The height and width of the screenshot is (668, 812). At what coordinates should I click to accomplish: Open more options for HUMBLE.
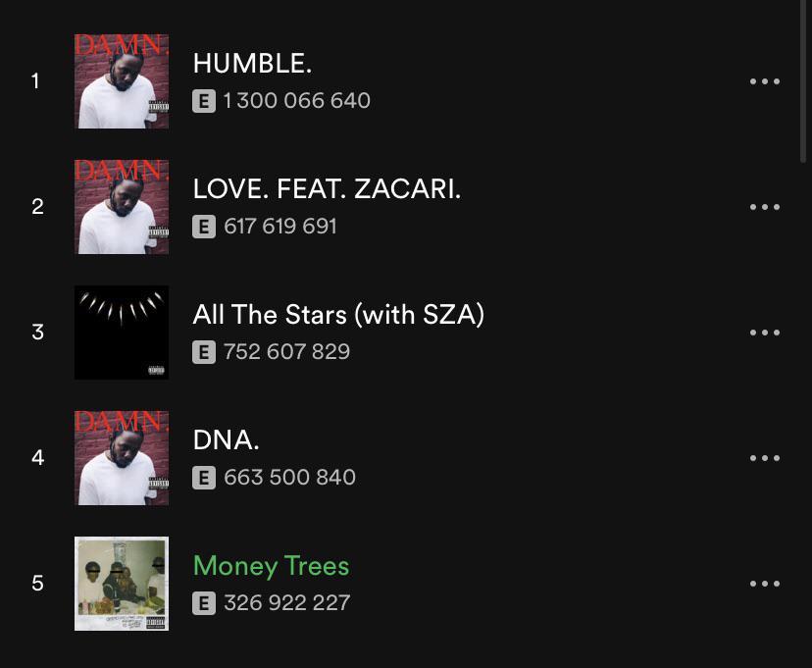point(764,81)
